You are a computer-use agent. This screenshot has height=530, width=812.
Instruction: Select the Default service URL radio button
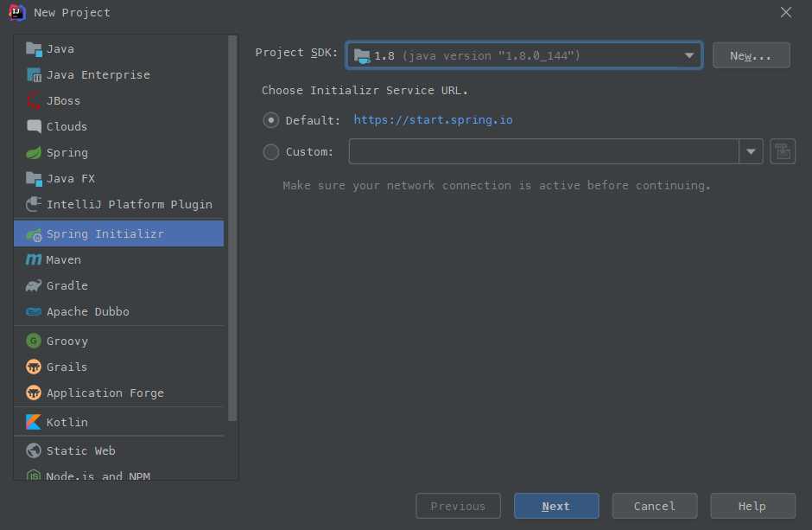271,120
